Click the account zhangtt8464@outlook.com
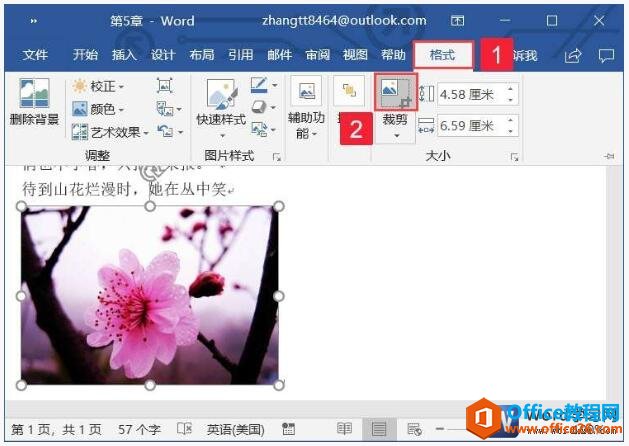 point(344,20)
